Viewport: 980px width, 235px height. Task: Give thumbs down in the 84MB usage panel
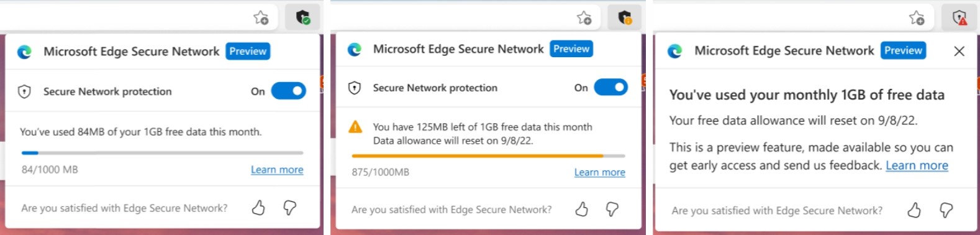(289, 208)
